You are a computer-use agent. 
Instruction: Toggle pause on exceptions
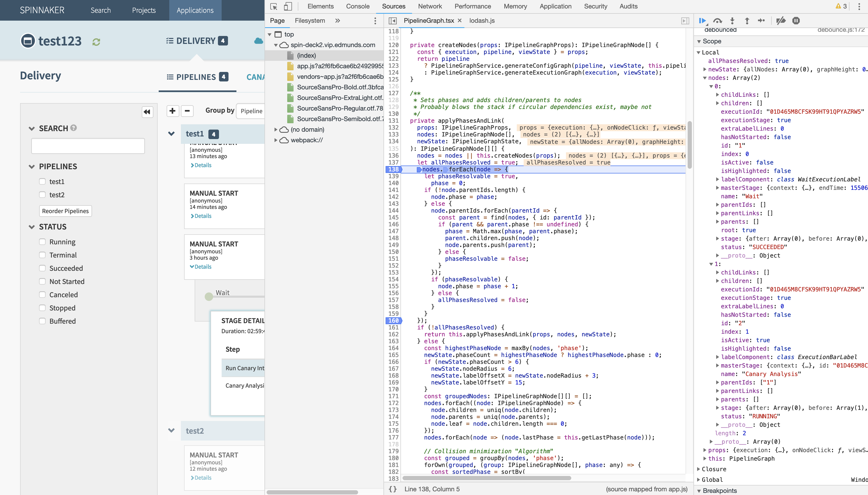point(796,21)
